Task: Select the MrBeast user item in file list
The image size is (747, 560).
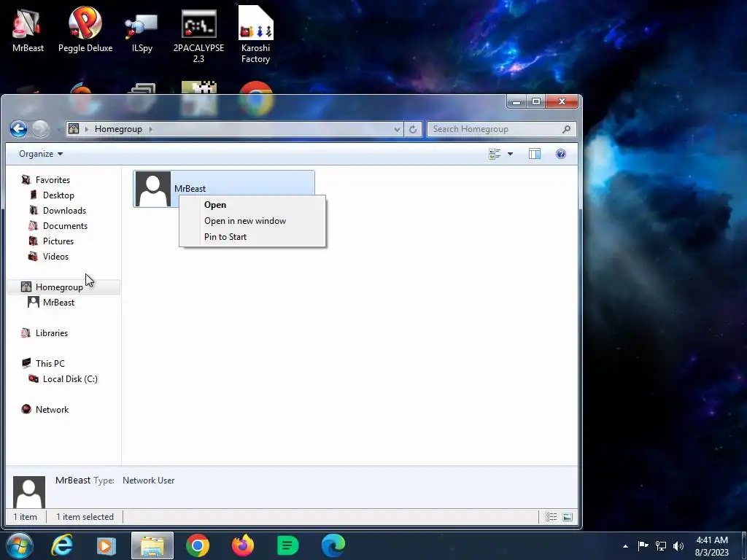Action: point(224,189)
